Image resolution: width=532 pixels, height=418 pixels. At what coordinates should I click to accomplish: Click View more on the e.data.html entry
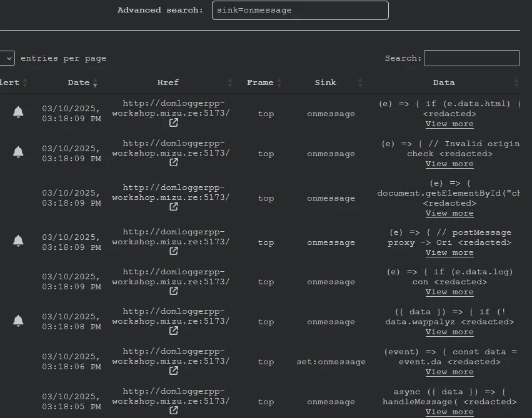pos(449,124)
